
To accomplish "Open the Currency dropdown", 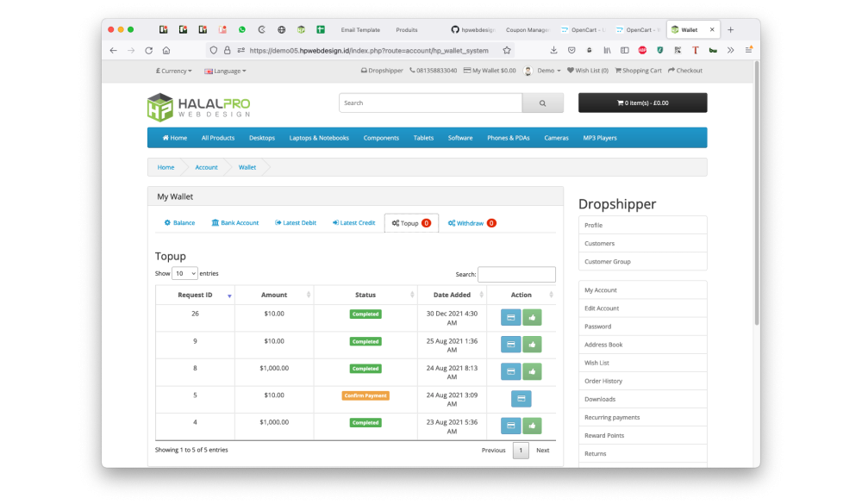I will pos(173,71).
